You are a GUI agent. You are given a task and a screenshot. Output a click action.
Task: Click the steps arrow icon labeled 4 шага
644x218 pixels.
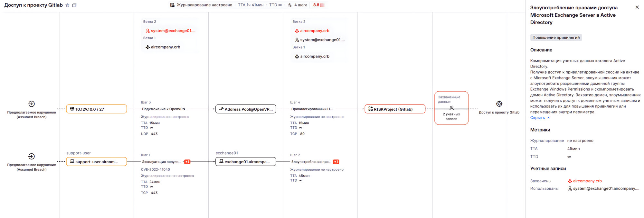[290, 5]
